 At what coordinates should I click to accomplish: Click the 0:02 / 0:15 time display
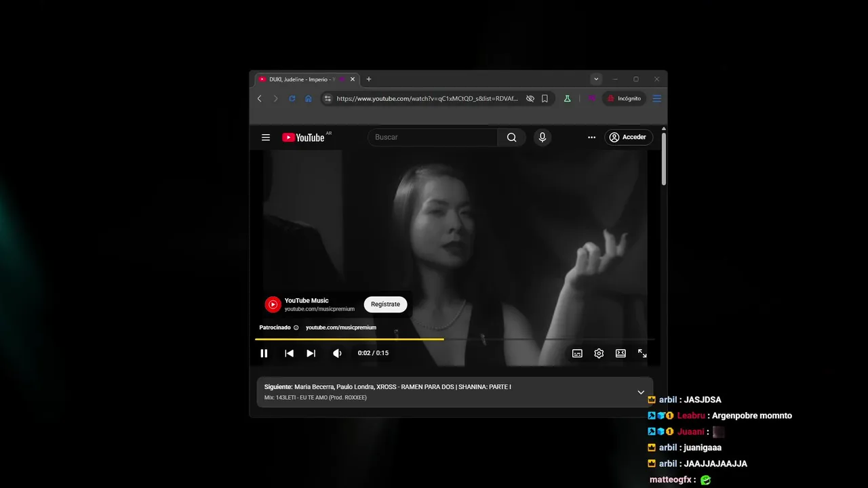click(x=373, y=353)
